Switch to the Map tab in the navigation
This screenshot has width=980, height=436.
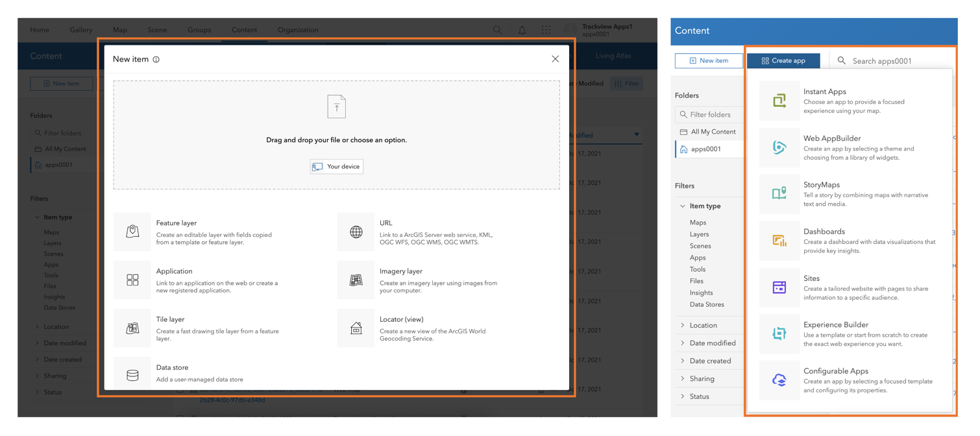[119, 29]
